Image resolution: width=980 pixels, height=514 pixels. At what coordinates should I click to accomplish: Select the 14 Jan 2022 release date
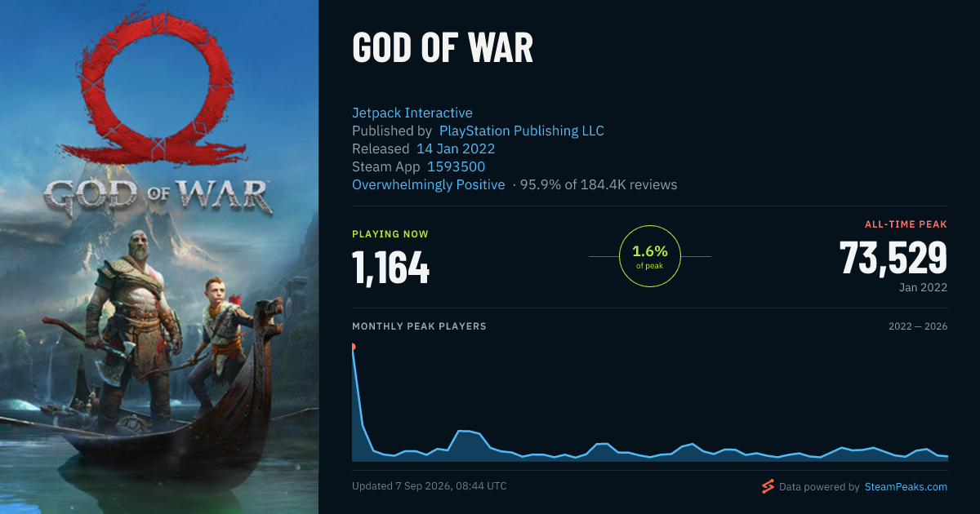(x=456, y=148)
